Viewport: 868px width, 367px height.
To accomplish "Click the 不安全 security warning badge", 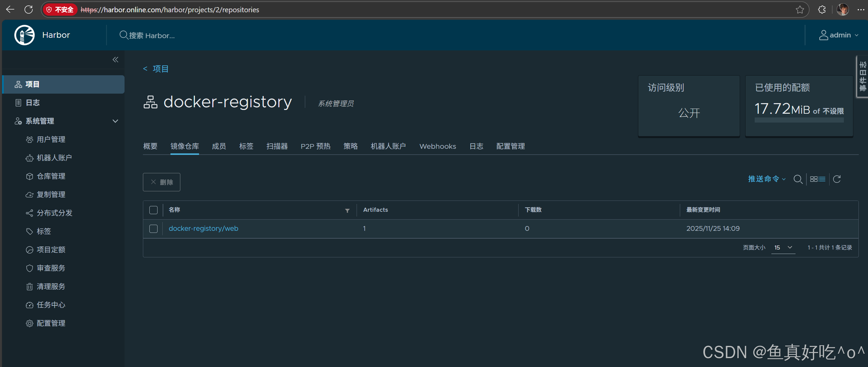I will 60,10.
